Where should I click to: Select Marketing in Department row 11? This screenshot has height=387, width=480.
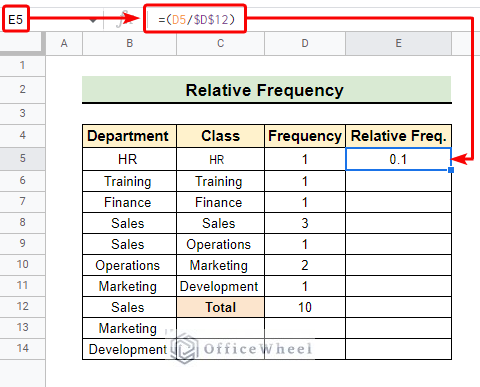(129, 286)
